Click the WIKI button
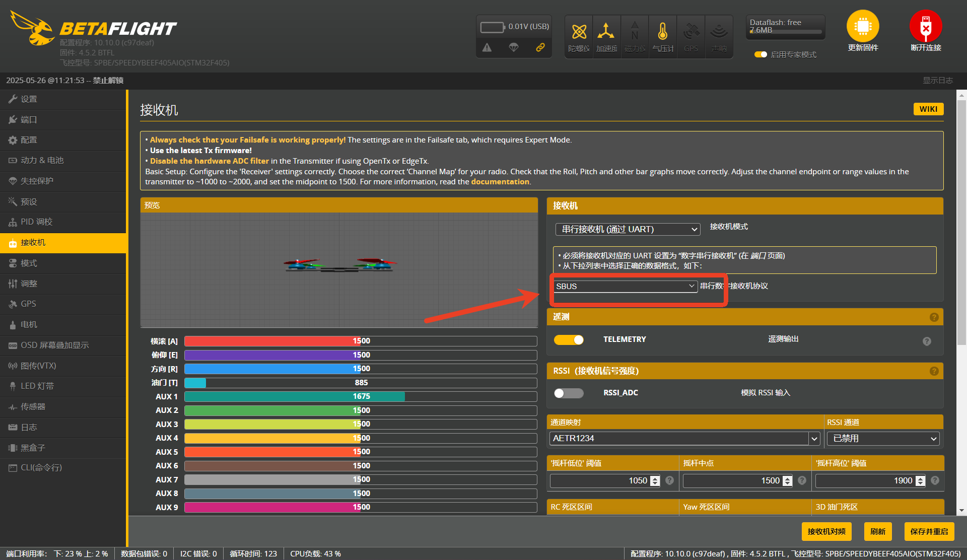 click(928, 109)
